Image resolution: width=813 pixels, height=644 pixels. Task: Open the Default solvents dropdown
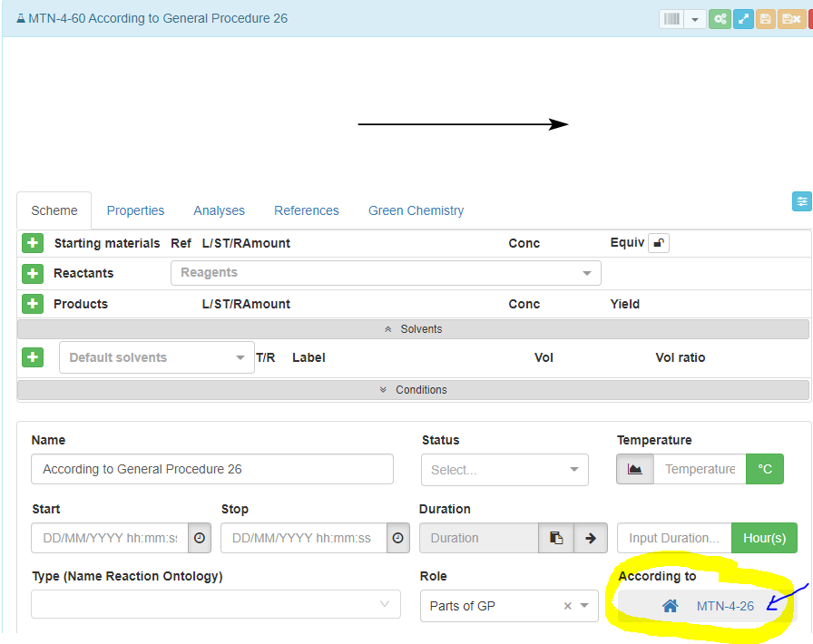157,357
